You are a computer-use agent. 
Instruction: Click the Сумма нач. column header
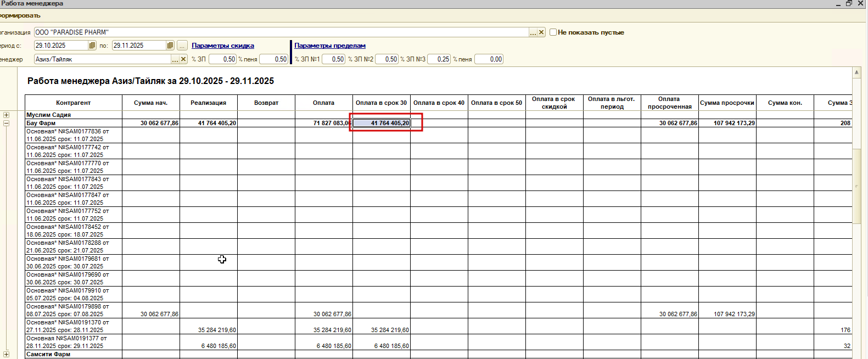point(151,103)
